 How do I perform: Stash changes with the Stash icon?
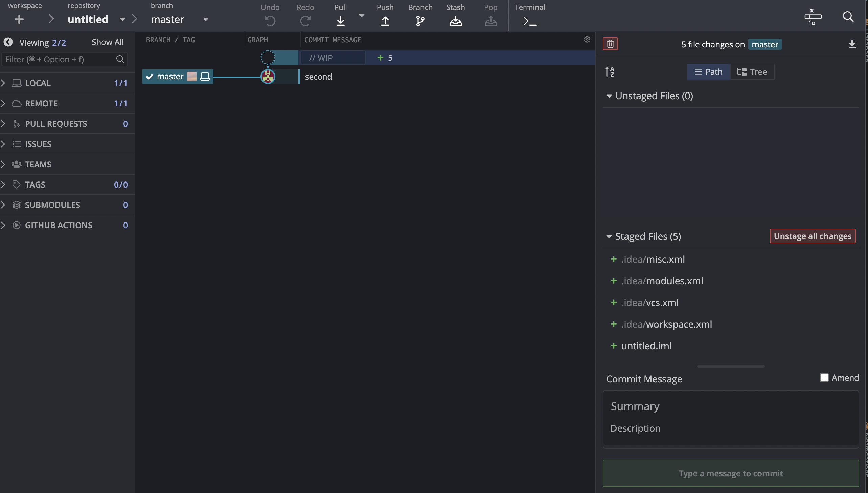[x=455, y=21]
